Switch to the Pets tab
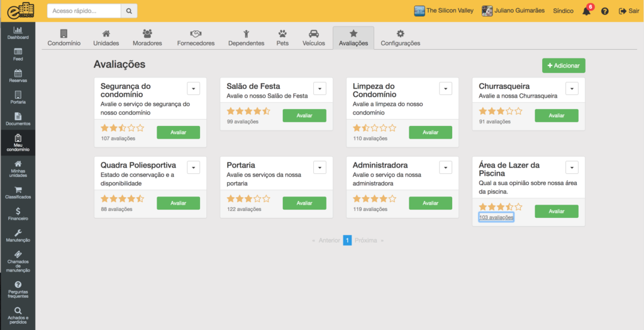Image resolution: width=644 pixels, height=330 pixels. pyautogui.click(x=282, y=38)
